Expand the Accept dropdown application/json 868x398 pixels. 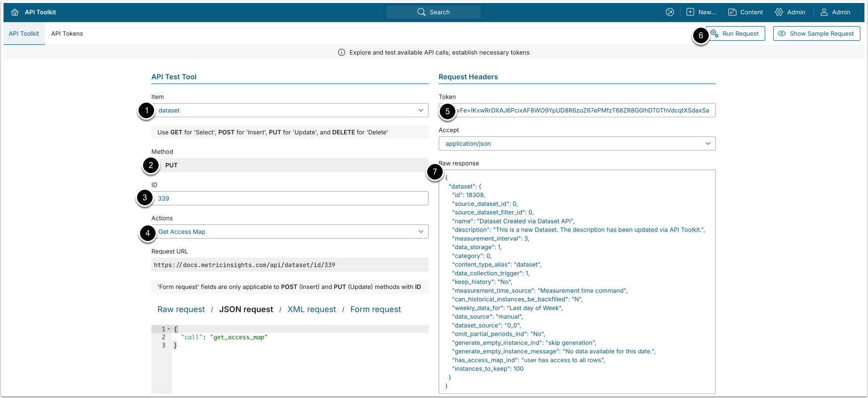pyautogui.click(x=708, y=144)
